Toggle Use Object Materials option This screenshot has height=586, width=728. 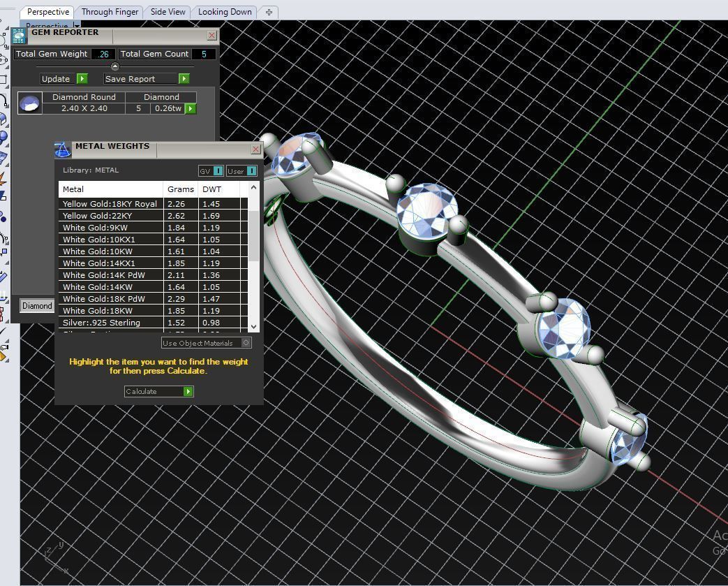pos(246,343)
